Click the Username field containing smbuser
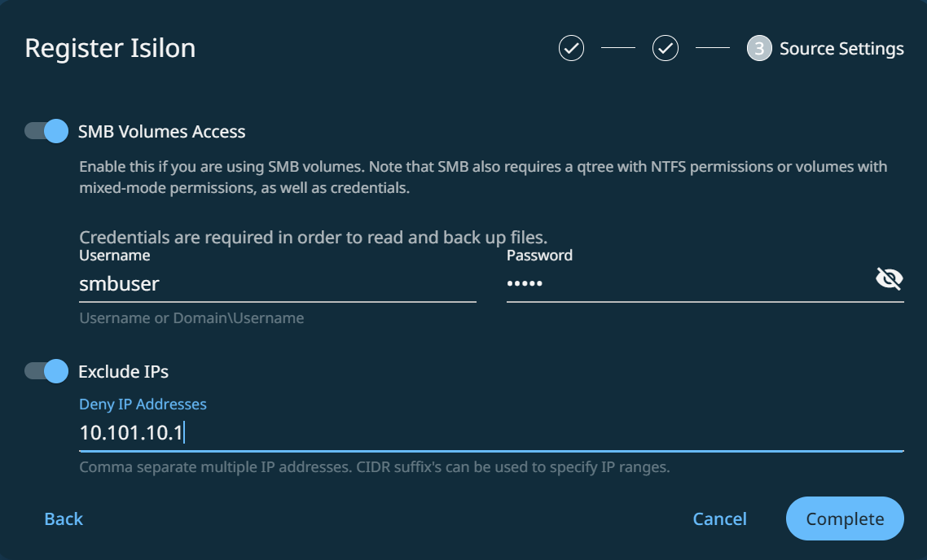This screenshot has height=560, width=927. coord(277,284)
